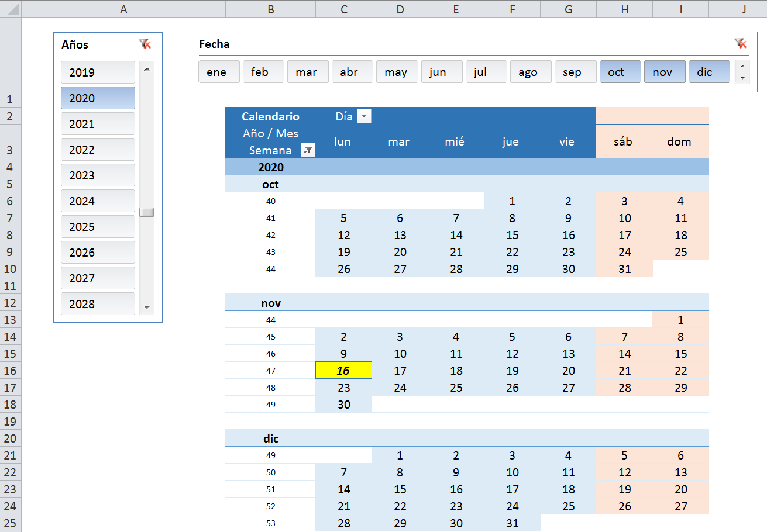This screenshot has height=532, width=767.
Task: Open the Semana filter dropdown
Action: [308, 150]
